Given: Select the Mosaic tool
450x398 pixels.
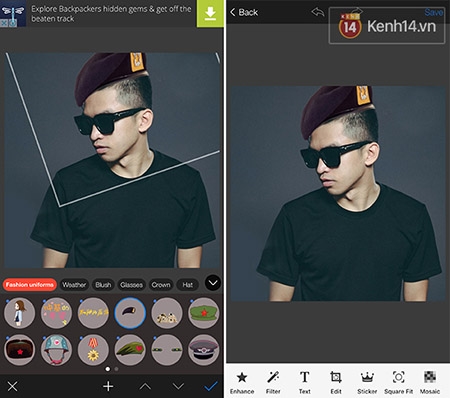Looking at the screenshot, I should 430,382.
